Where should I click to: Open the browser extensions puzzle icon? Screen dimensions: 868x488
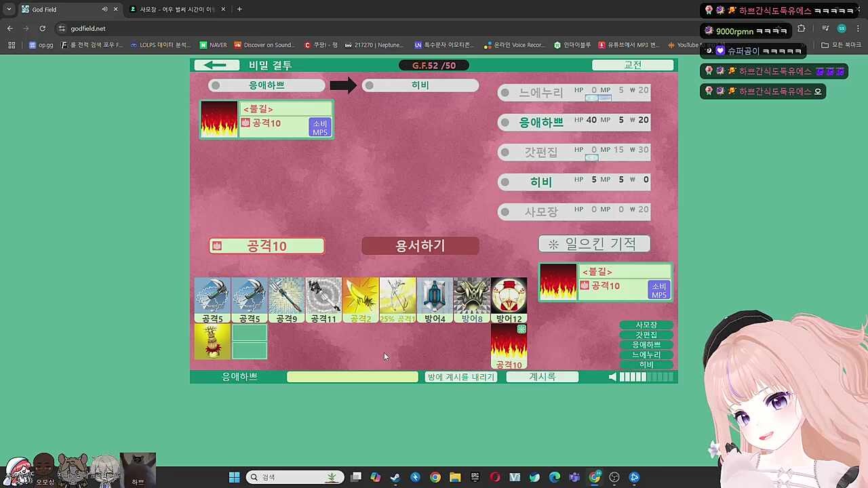pos(802,28)
